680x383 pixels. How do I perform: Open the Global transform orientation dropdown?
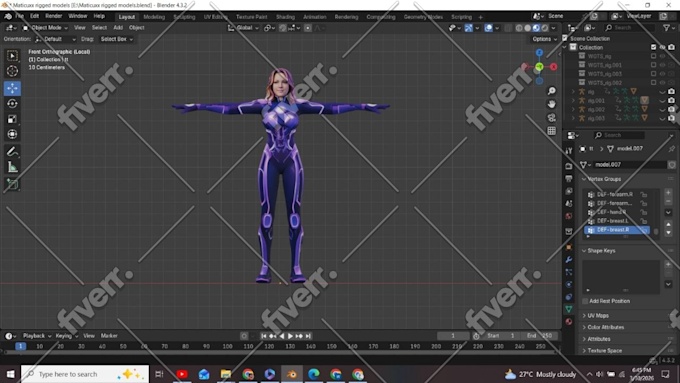[x=243, y=28]
